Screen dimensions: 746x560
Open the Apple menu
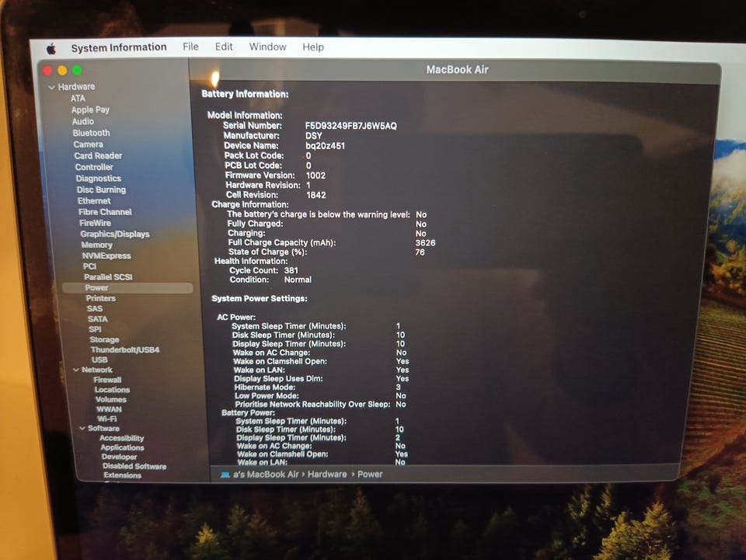(x=51, y=48)
